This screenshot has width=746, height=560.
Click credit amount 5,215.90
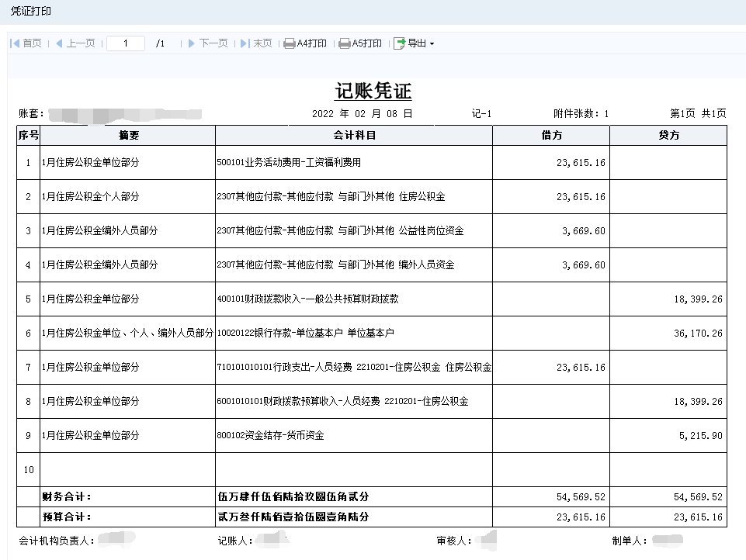point(701,435)
